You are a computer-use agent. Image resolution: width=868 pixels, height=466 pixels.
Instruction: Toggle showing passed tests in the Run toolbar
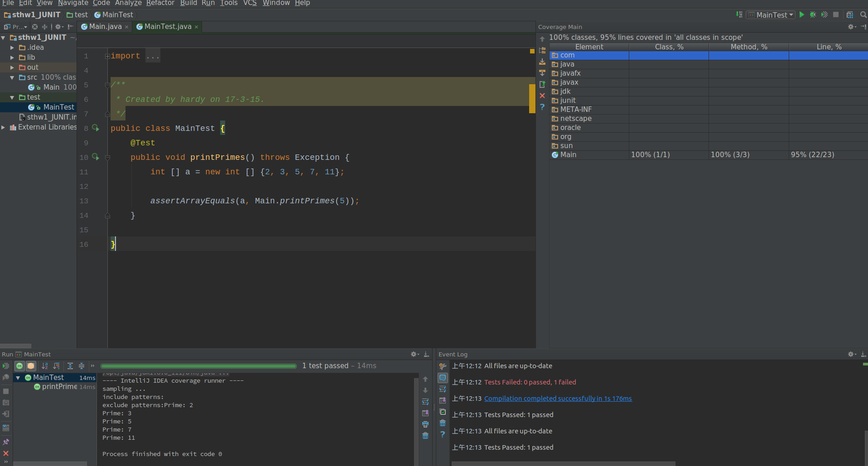(x=19, y=366)
